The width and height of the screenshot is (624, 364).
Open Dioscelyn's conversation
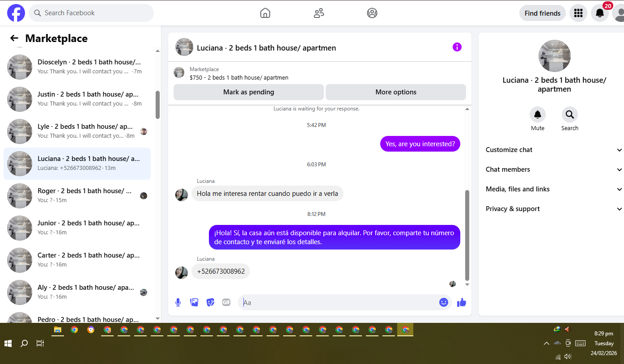click(x=77, y=67)
